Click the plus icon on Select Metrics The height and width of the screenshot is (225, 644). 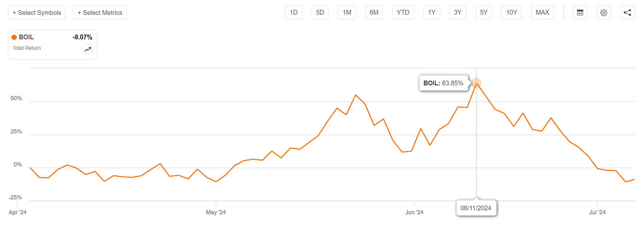click(x=80, y=12)
